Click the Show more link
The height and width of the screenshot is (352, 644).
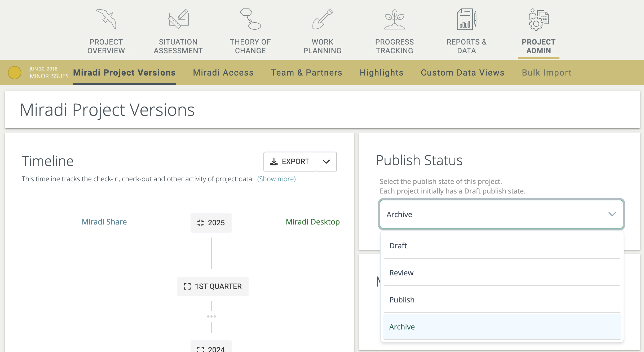tap(276, 179)
